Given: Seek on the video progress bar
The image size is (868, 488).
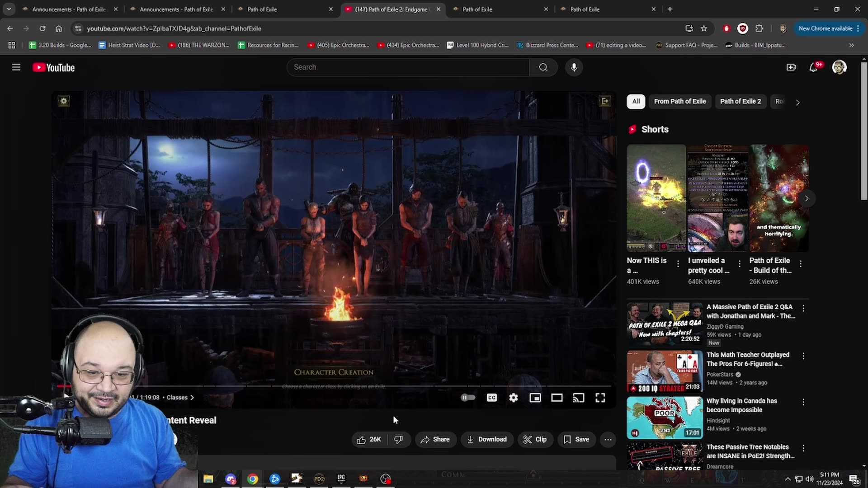Looking at the screenshot, I should (x=335, y=386).
